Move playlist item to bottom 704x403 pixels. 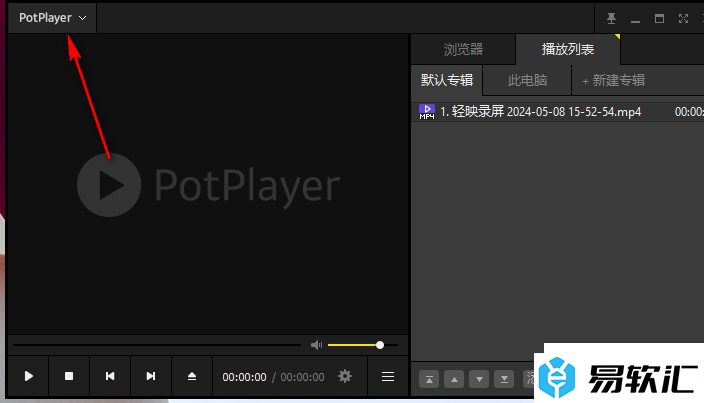[504, 379]
